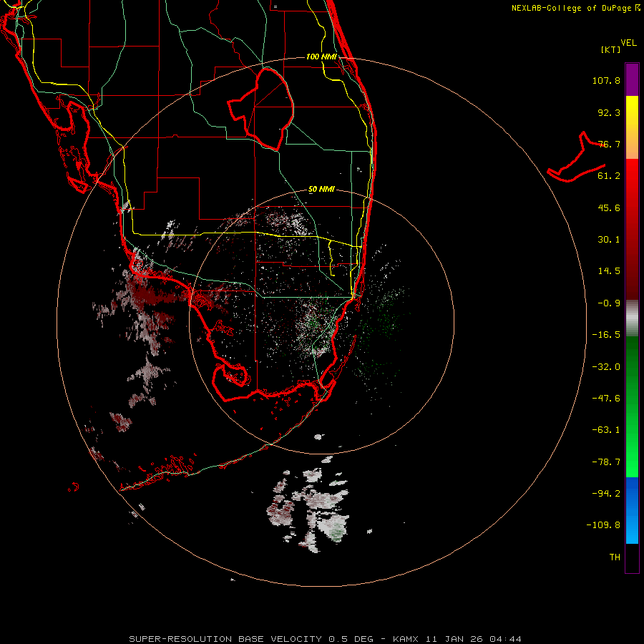Select the 92.3 legend value

pyautogui.click(x=609, y=112)
